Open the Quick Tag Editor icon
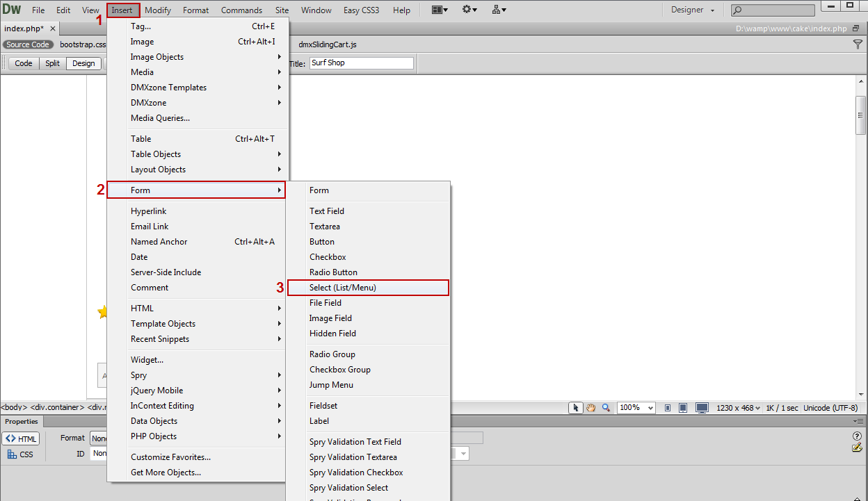This screenshot has height=501, width=868. [x=858, y=447]
